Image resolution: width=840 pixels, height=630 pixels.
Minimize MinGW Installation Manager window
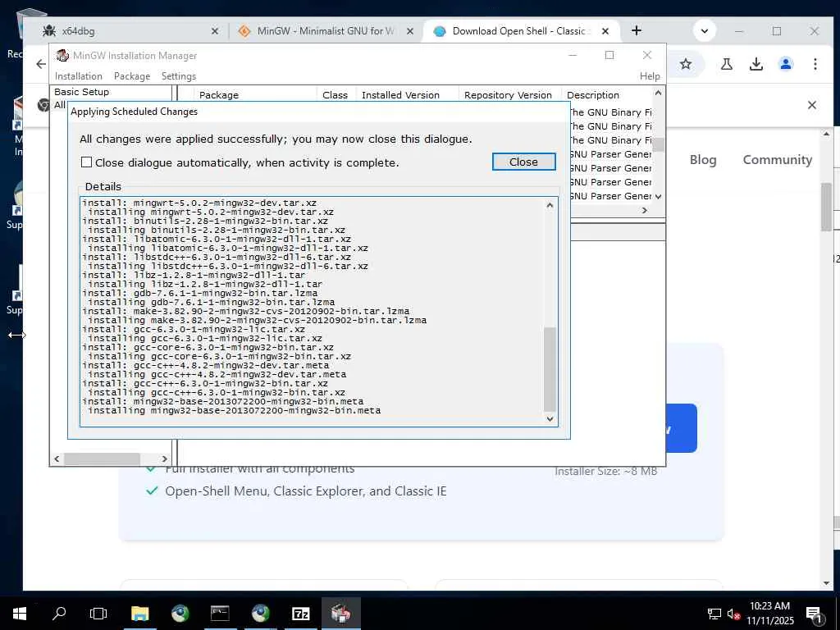pyautogui.click(x=573, y=55)
